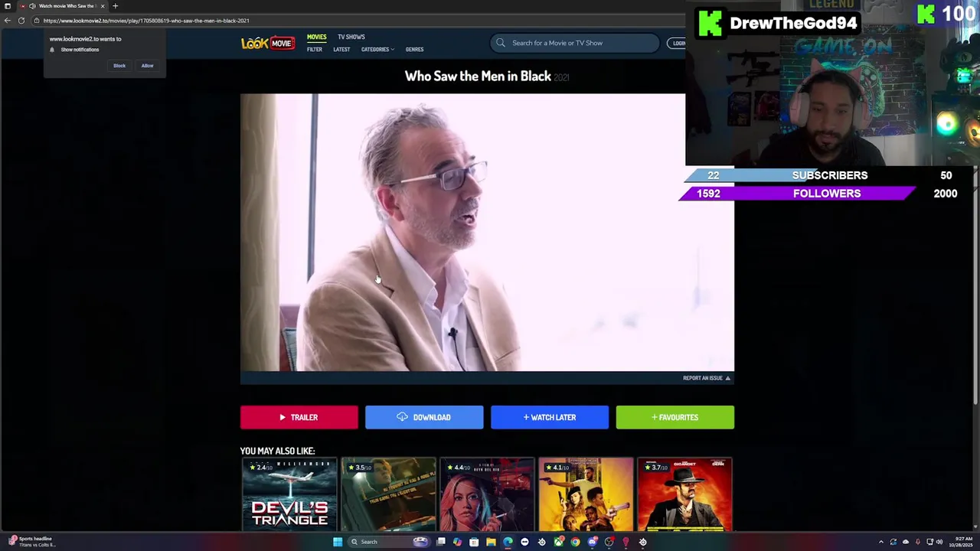
Task: Select the Movies nav tab
Action: [x=316, y=37]
